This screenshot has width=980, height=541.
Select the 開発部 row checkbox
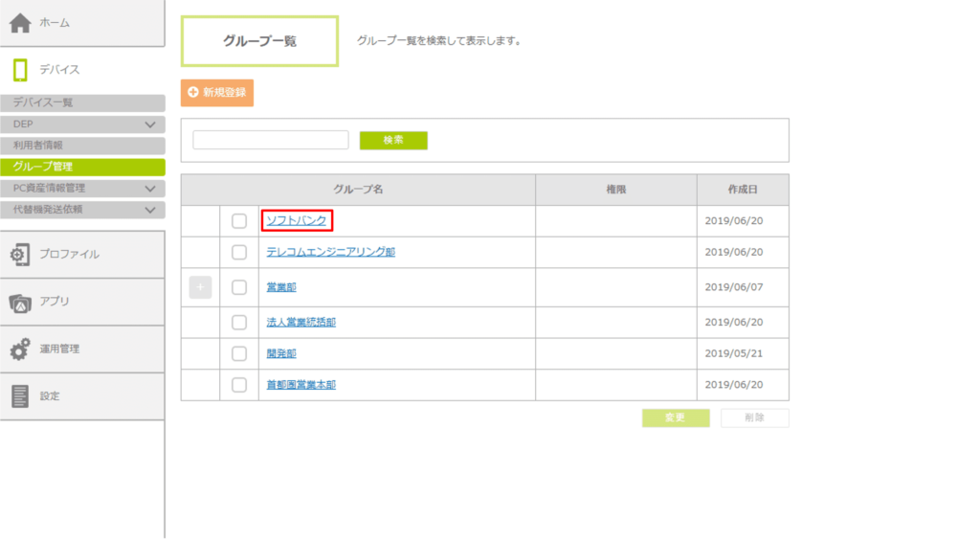click(x=239, y=353)
